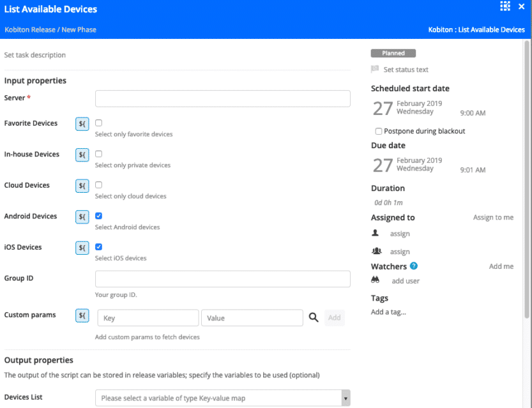This screenshot has height=408, width=532.
Task: Click the variable toggle icon beside Cloud Devices
Action: (82, 185)
